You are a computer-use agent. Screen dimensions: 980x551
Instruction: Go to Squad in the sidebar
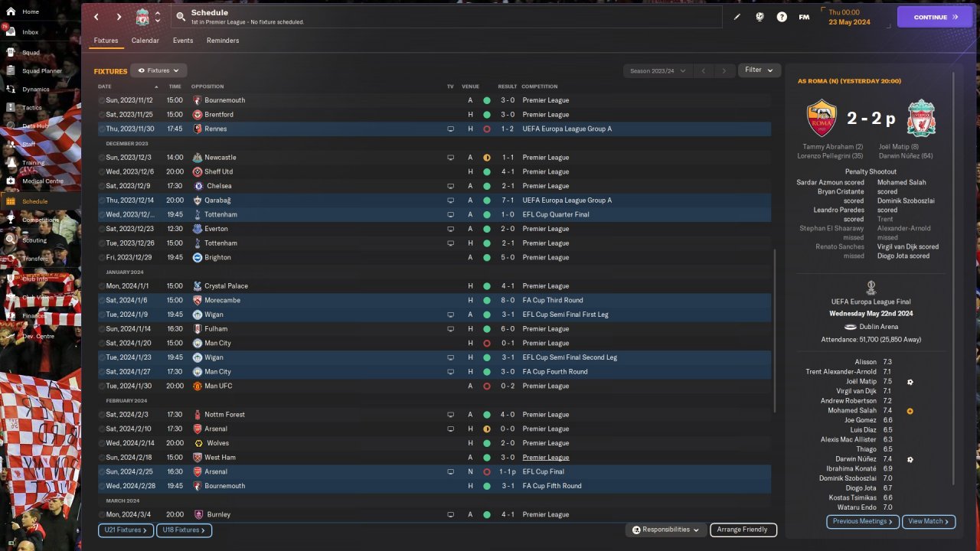(31, 53)
